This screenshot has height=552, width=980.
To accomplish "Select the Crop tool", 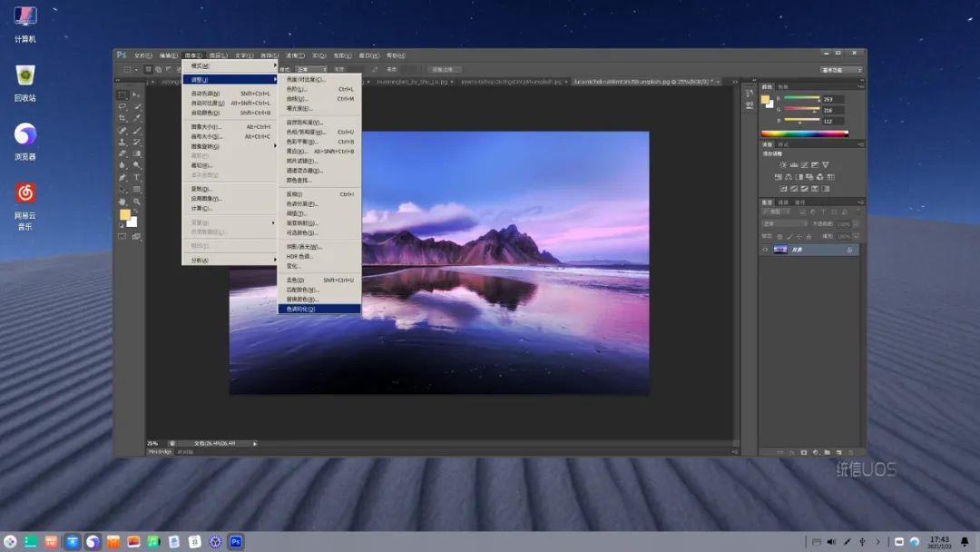I will [122, 118].
